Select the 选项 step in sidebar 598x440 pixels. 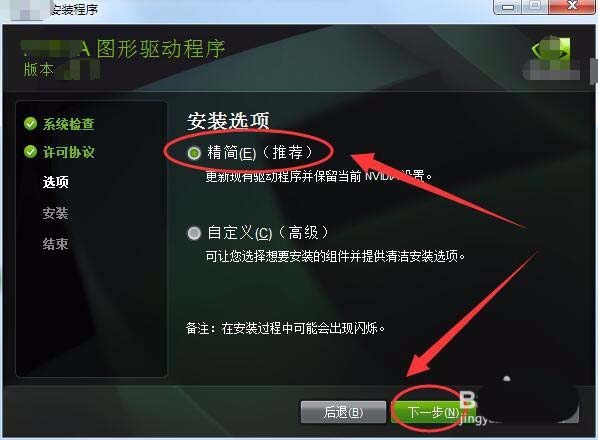point(56,182)
